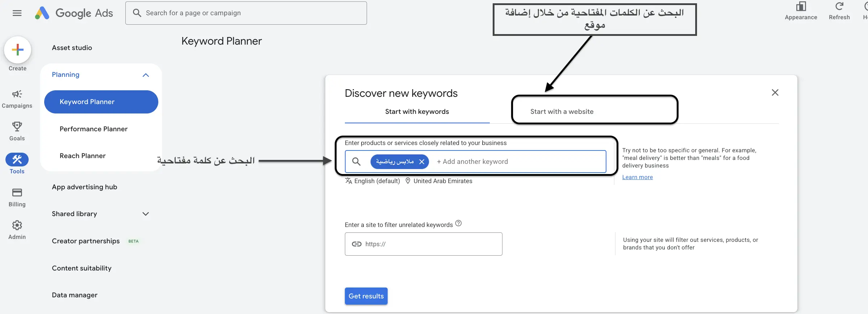Change the English (default) language
This screenshot has height=314, width=868.
click(x=377, y=181)
